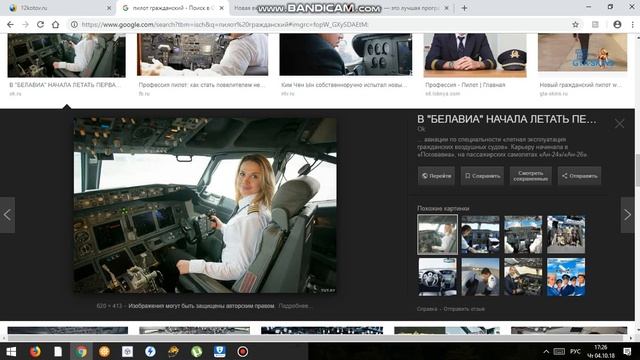Open preview title В "БЕЛАВИА" НАЧАЛА ЛЕТАТЬ
This screenshot has width=640, height=360.
pyautogui.click(x=507, y=119)
